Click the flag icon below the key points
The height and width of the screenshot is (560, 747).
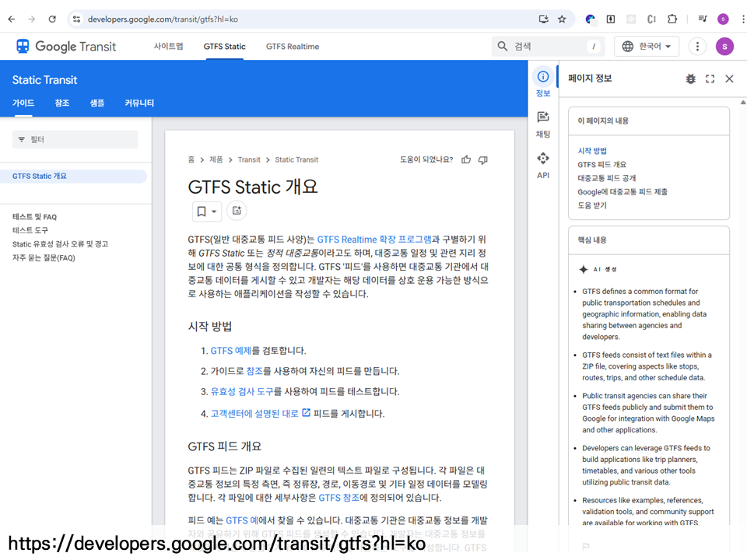tap(585, 546)
